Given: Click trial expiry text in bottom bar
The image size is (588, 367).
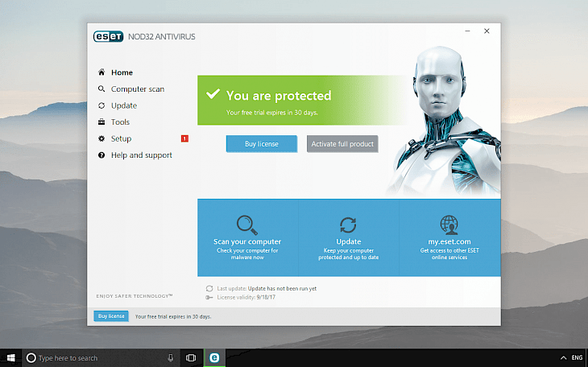Looking at the screenshot, I should coord(173,317).
